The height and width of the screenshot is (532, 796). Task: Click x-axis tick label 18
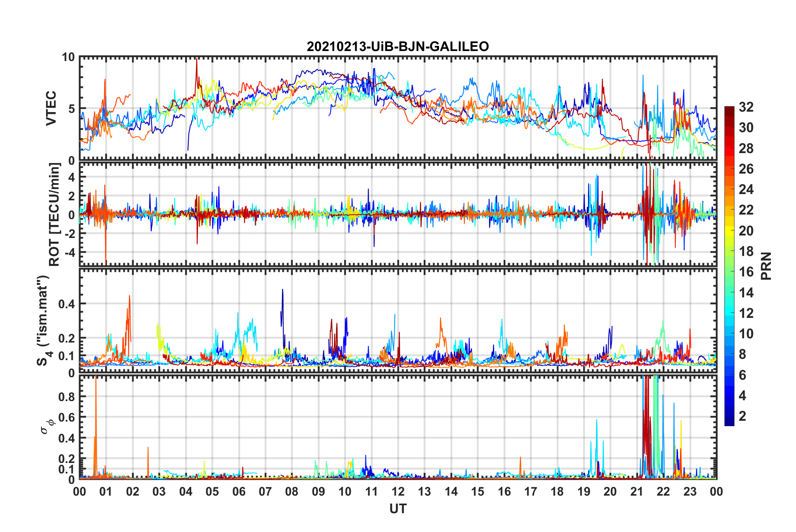point(557,491)
